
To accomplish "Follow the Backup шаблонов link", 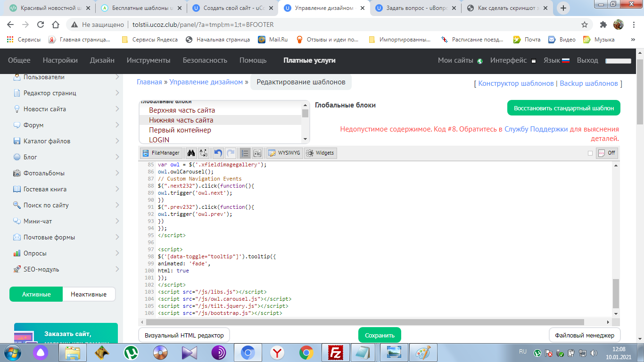I will 589,83.
